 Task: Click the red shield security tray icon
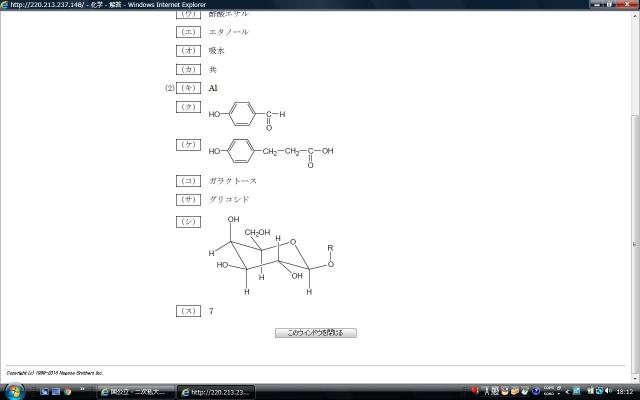(x=474, y=391)
